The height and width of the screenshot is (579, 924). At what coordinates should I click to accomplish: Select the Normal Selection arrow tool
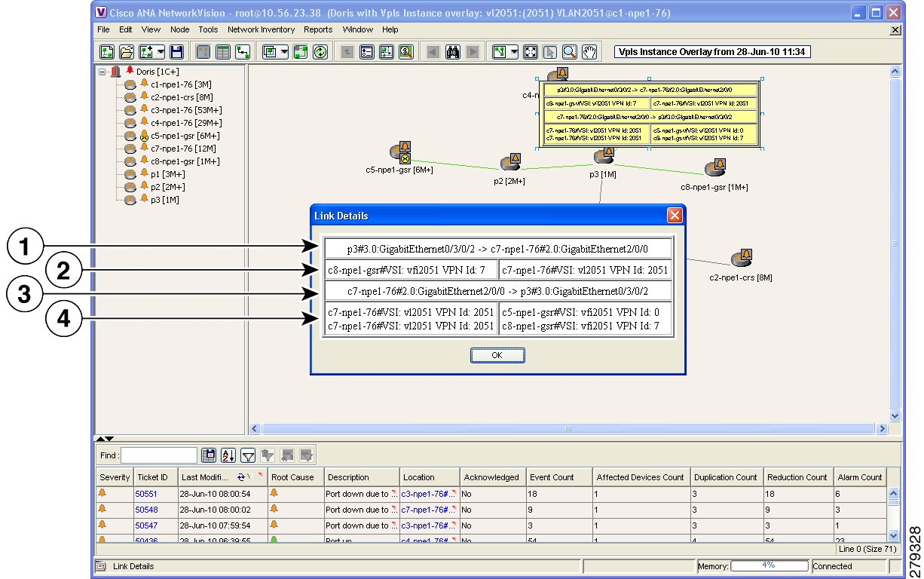(x=550, y=52)
